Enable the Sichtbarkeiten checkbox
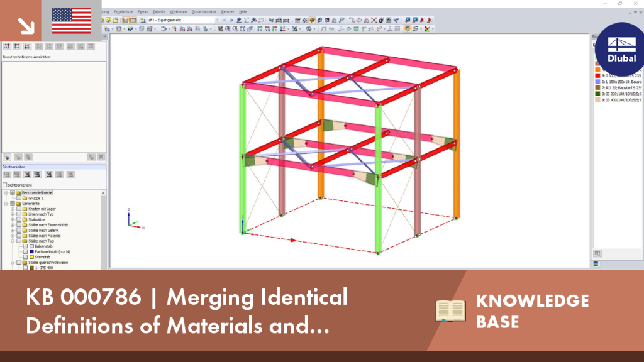The width and height of the screenshot is (644, 362). click(x=5, y=185)
